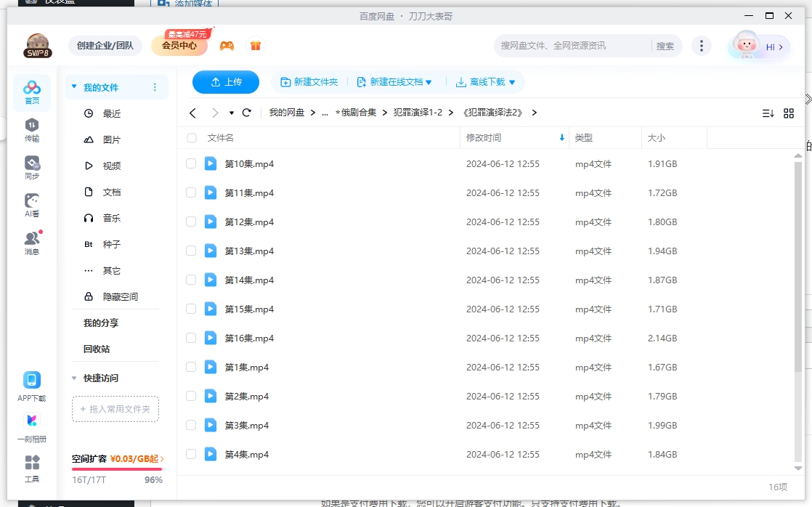Tick the select-all checkbox in header row
Image resolution: width=812 pixels, height=507 pixels.
(x=192, y=138)
